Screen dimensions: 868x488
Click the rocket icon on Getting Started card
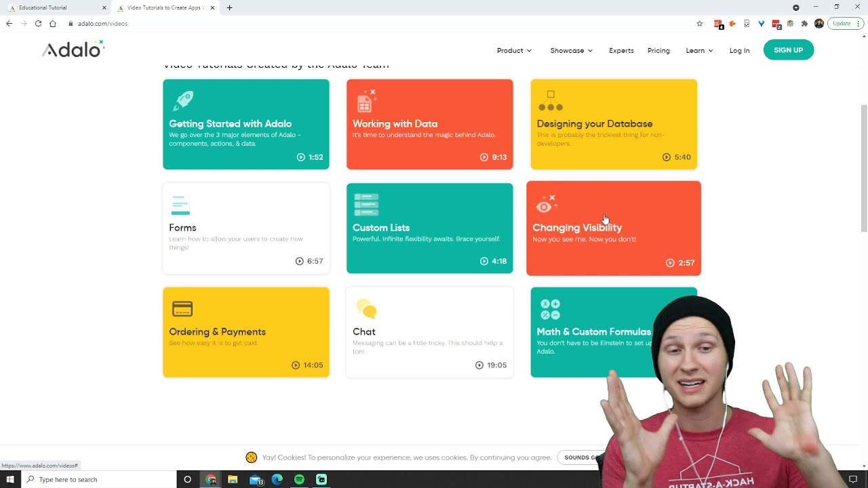click(x=183, y=100)
